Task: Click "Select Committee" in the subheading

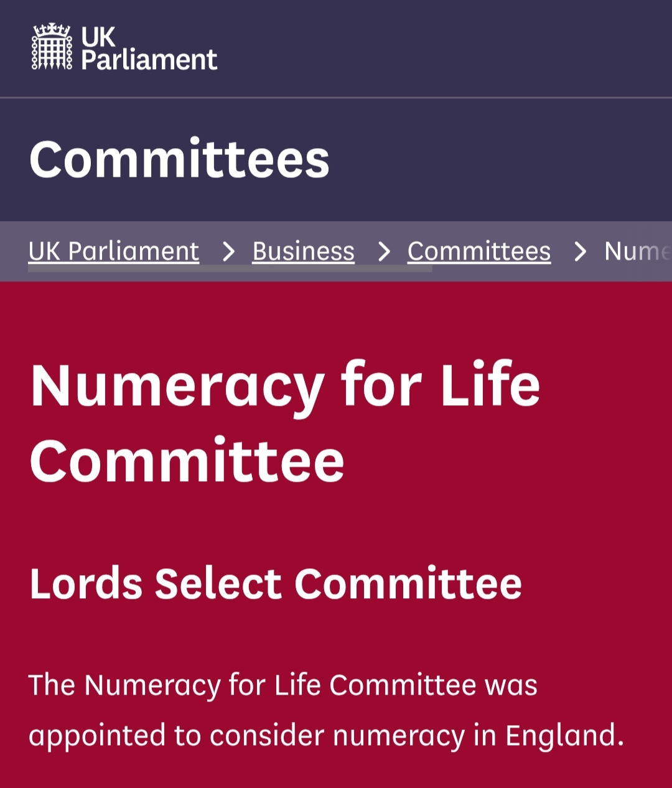Action: 338,584
